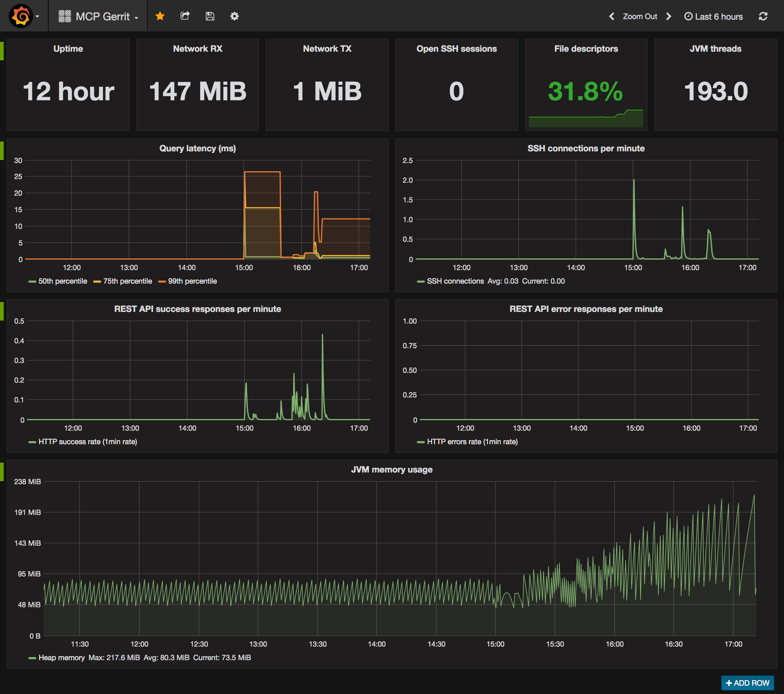
Task: Expand the dropdown caret beside the Grafana logo
Action: coord(37,17)
